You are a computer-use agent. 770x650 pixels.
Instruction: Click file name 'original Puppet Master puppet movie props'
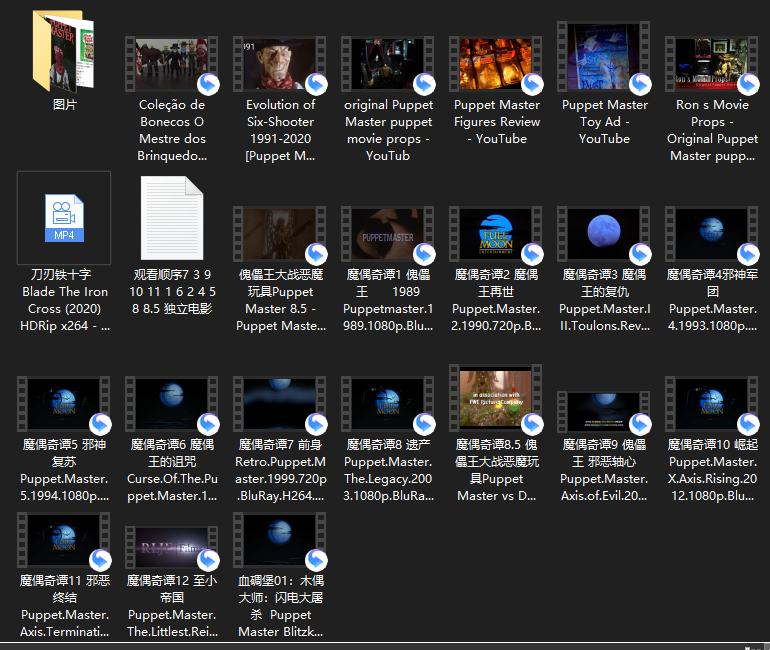coord(388,130)
